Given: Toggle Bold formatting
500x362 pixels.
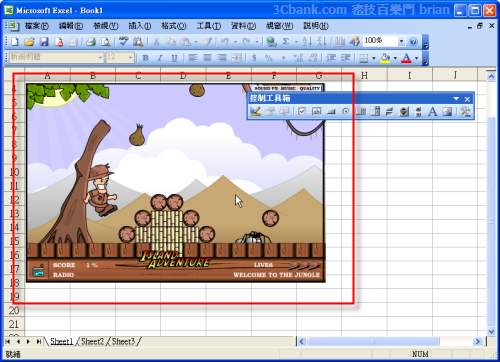Looking at the screenshot, I should (146, 58).
